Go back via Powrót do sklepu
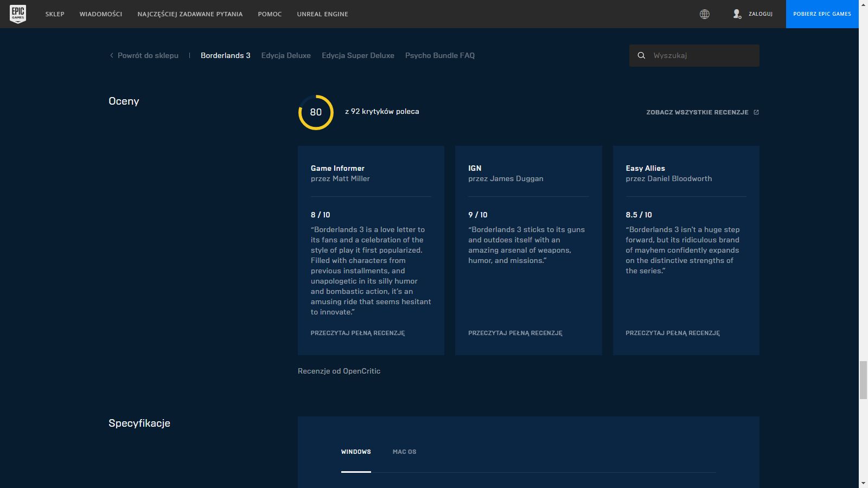This screenshot has width=868, height=488. (148, 55)
